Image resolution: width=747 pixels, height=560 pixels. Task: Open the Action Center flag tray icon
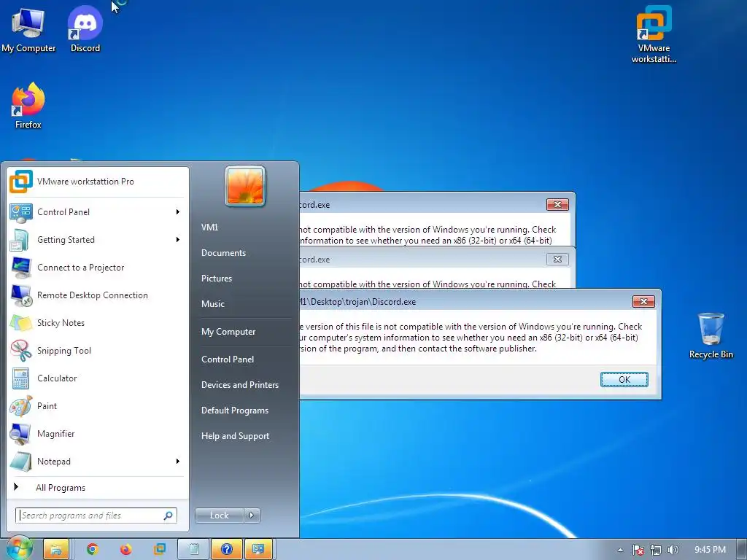638,550
